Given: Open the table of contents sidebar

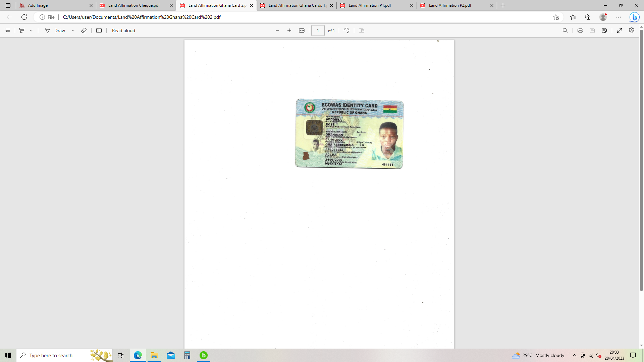Looking at the screenshot, I should click(x=7, y=31).
